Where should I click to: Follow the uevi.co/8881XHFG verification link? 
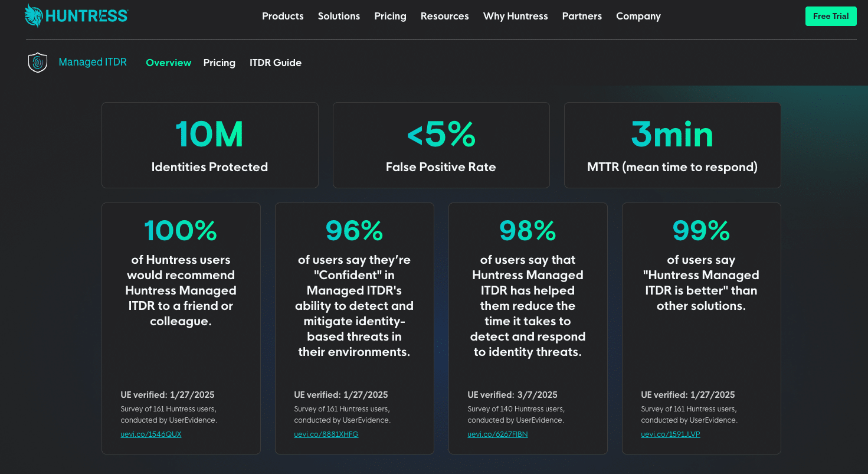coord(326,434)
